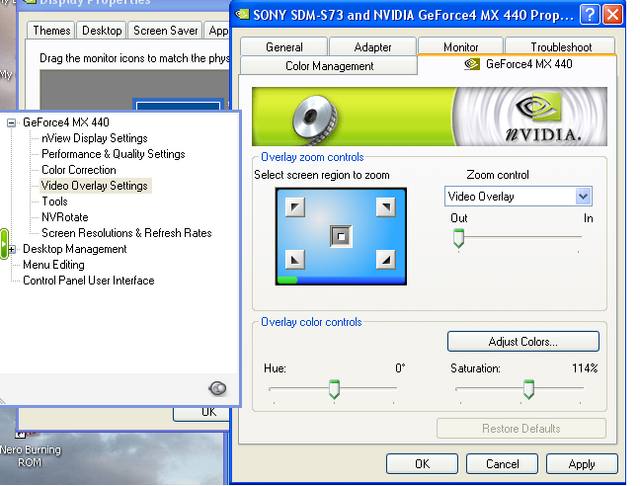The image size is (640, 486).
Task: Click the Saturation 114% value
Action: pyautogui.click(x=584, y=368)
